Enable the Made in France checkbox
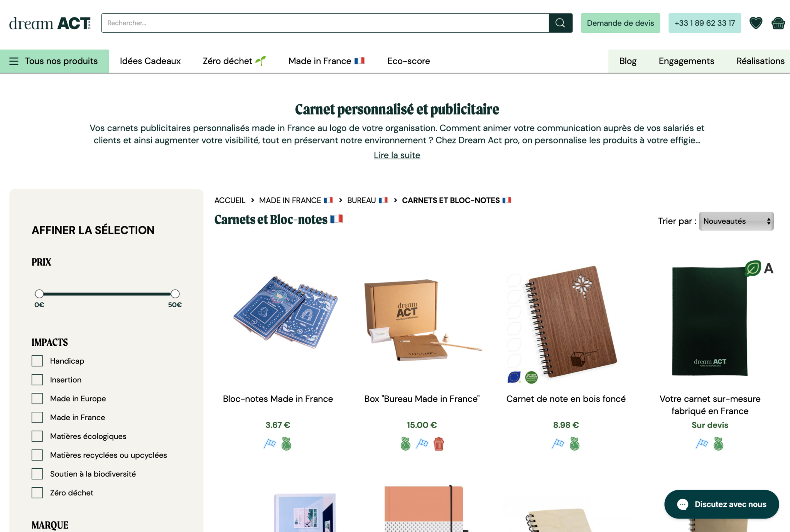 click(x=37, y=418)
